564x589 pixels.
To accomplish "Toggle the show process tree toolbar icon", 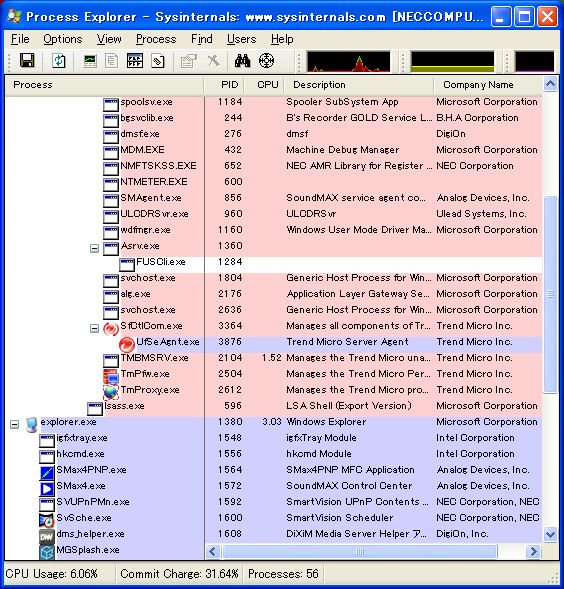I will [112, 61].
